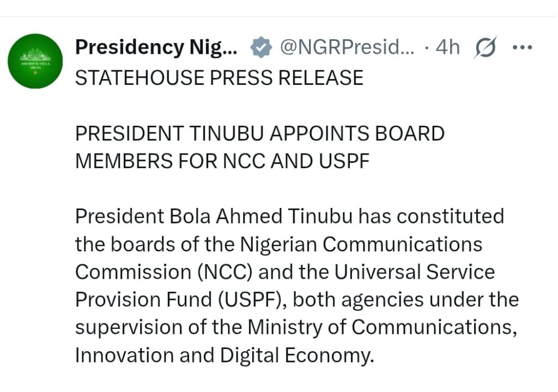Click the STATEHOUSE PRESS RELEASE line
Viewport: 558px width, 392px height.
pyautogui.click(x=219, y=77)
